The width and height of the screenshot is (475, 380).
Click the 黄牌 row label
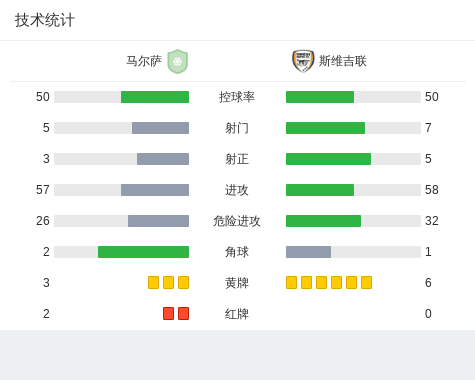[237, 283]
